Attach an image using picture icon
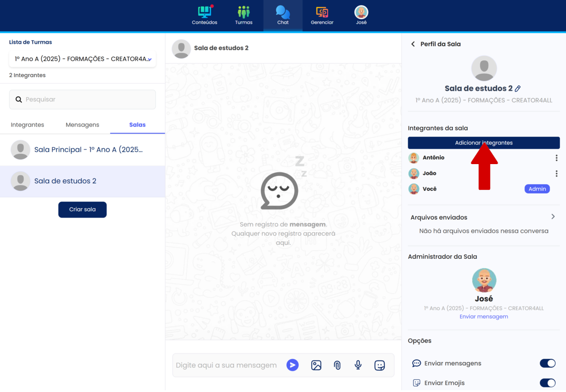The height and width of the screenshot is (392, 566). point(316,365)
